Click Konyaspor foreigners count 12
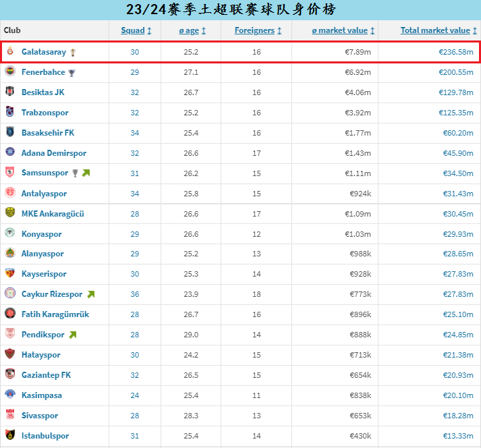Screen dimensions: 481x448 point(256,234)
